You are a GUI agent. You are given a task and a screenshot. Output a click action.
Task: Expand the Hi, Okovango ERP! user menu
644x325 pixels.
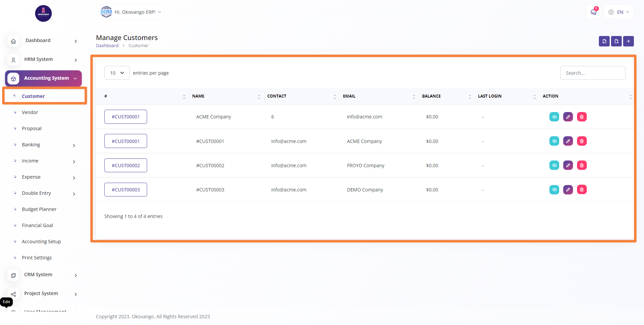click(131, 12)
